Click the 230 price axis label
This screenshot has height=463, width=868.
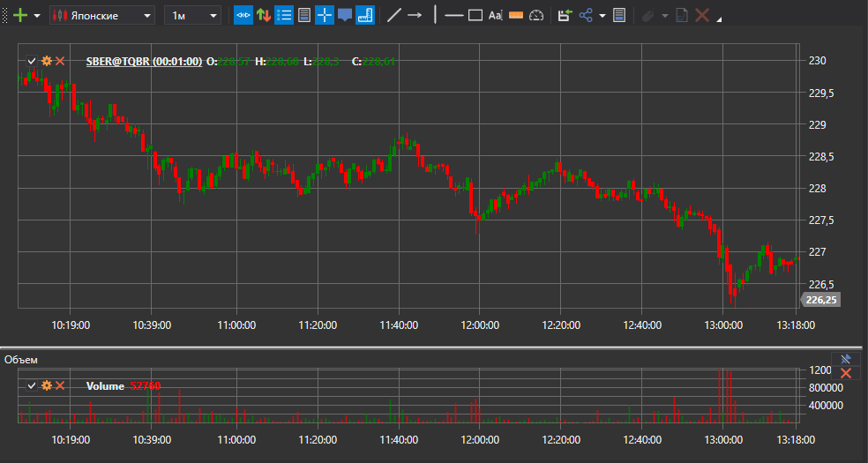[819, 60]
